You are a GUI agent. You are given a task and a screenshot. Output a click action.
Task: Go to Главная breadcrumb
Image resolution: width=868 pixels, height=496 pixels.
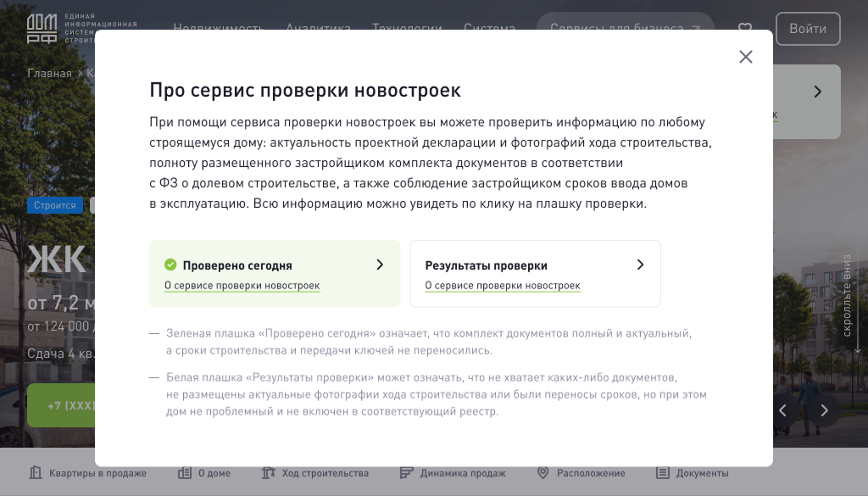[x=49, y=74]
